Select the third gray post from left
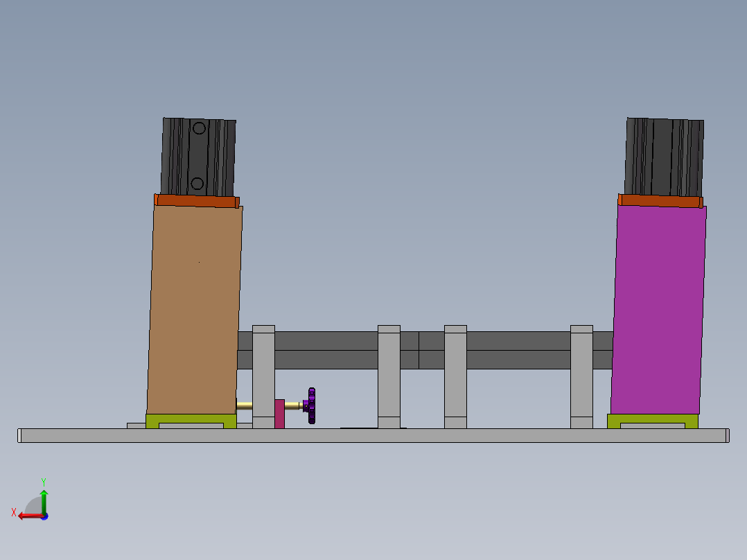Image resolution: width=747 pixels, height=560 pixels. coord(455,377)
